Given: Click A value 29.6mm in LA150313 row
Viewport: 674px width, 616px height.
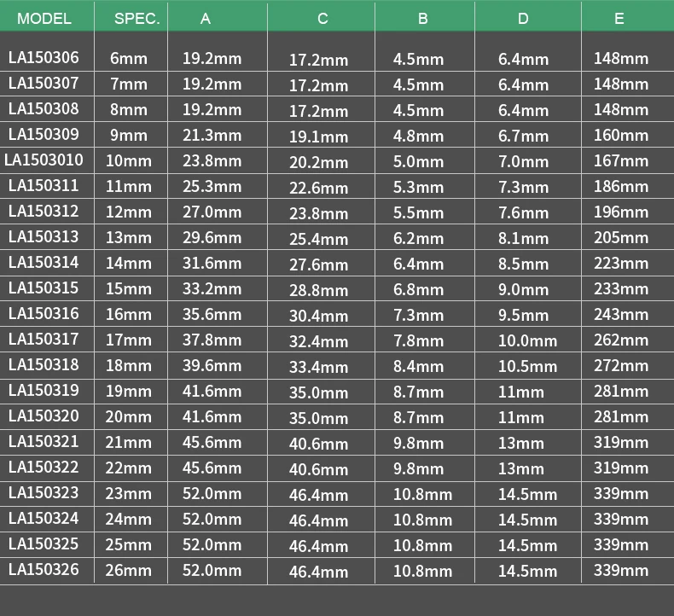Looking at the screenshot, I should 212,238.
